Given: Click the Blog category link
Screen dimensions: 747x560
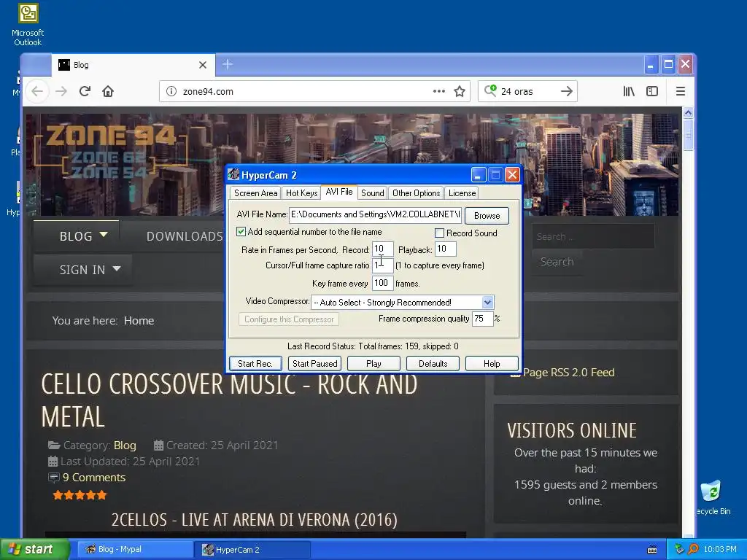Looking at the screenshot, I should coord(125,446).
